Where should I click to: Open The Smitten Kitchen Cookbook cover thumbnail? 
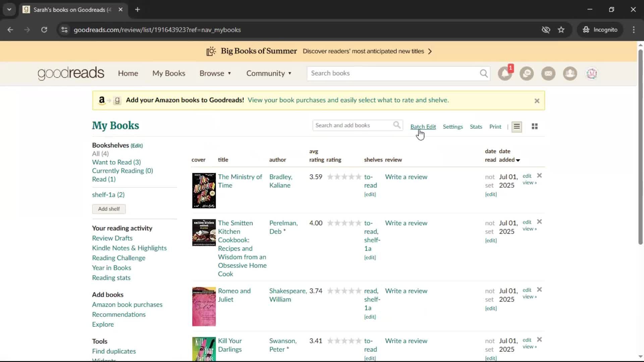(204, 232)
